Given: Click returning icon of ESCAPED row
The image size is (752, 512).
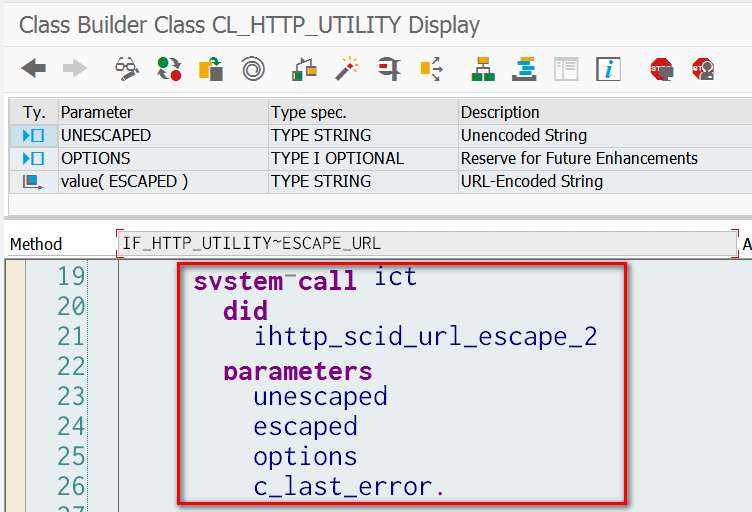Looking at the screenshot, I should (x=33, y=182).
